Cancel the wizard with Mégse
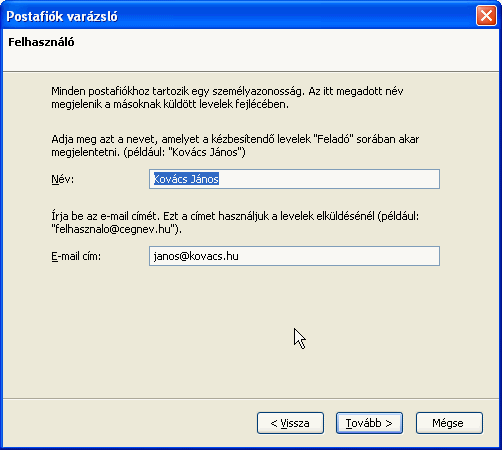Image resolution: width=502 pixels, height=450 pixels. [449, 423]
